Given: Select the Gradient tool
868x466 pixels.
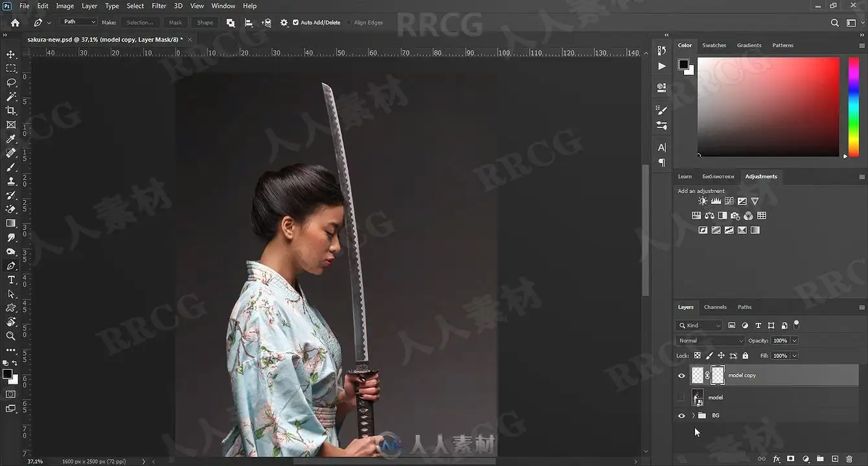Looking at the screenshot, I should (x=11, y=223).
